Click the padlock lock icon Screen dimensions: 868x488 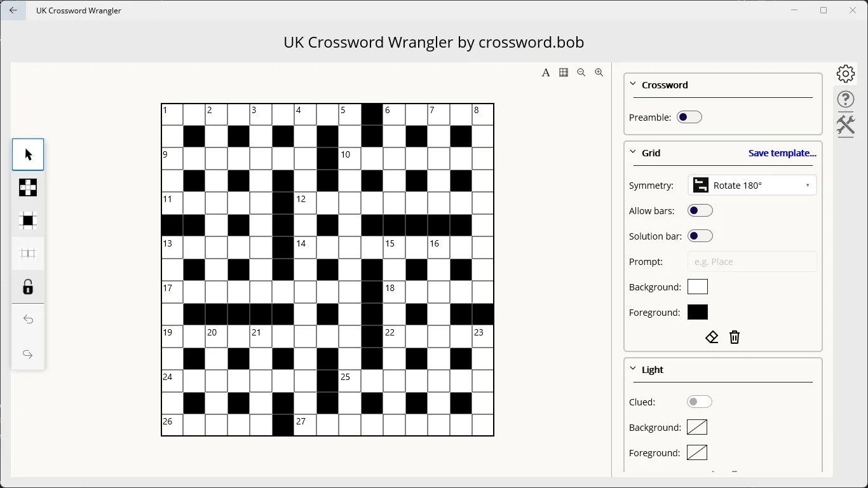(28, 287)
